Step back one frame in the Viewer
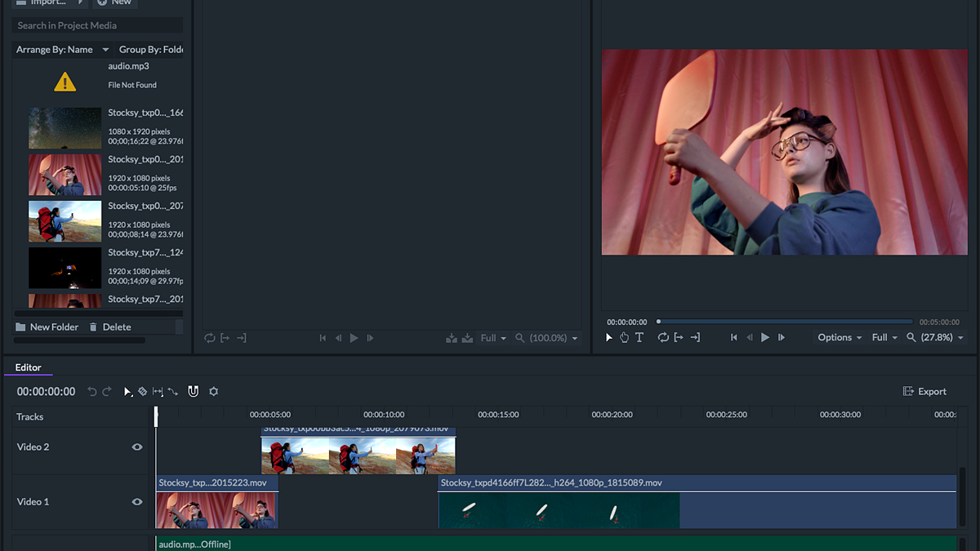The image size is (980, 551). coord(750,337)
